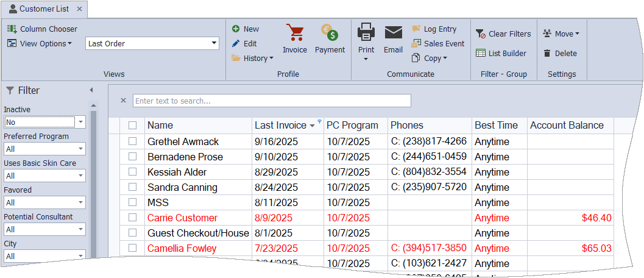
Task: Select the Carrie Customer row checkbox
Action: tap(132, 218)
